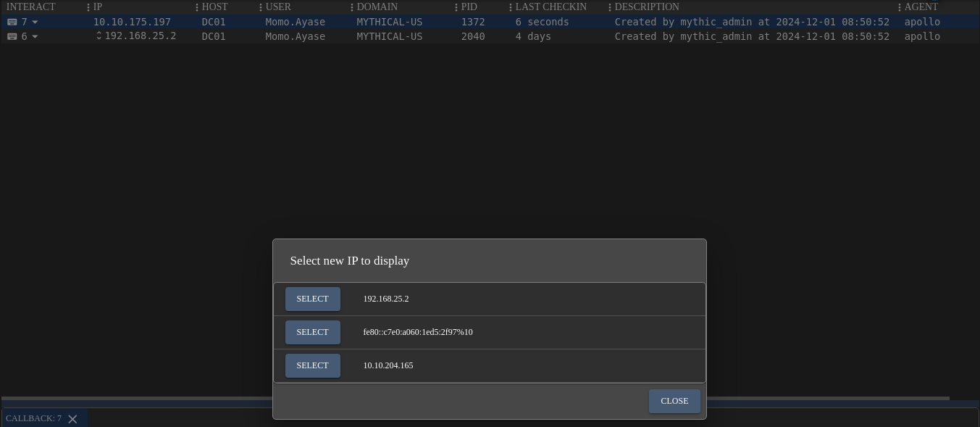This screenshot has width=980, height=427.
Task: Open dropdown arrow next to callback 7
Action: 35,22
